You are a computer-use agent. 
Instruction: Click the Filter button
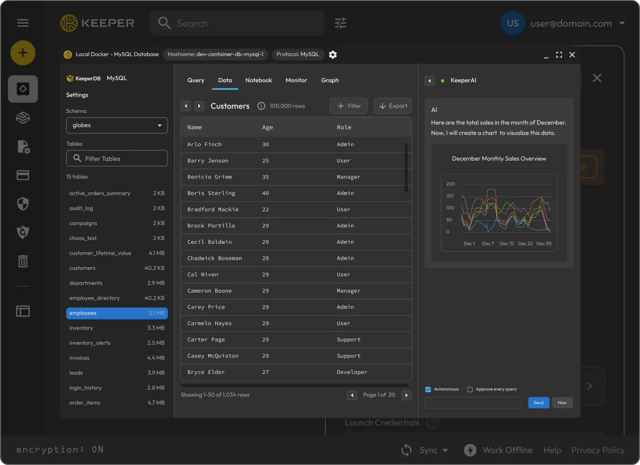(349, 106)
